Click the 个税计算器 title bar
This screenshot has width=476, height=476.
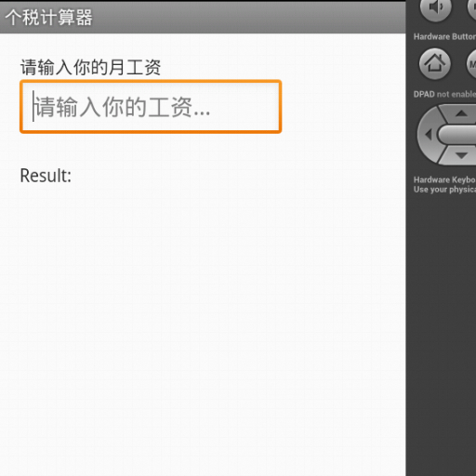[203, 18]
